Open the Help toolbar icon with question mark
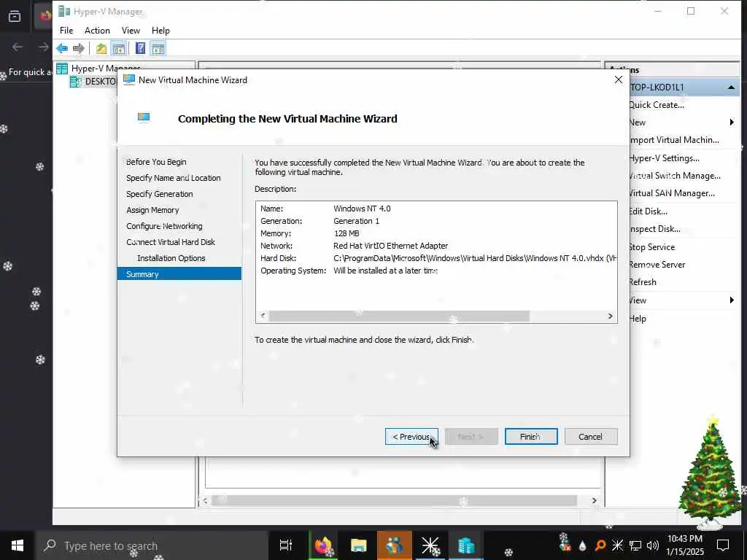747x560 pixels. pyautogui.click(x=140, y=48)
